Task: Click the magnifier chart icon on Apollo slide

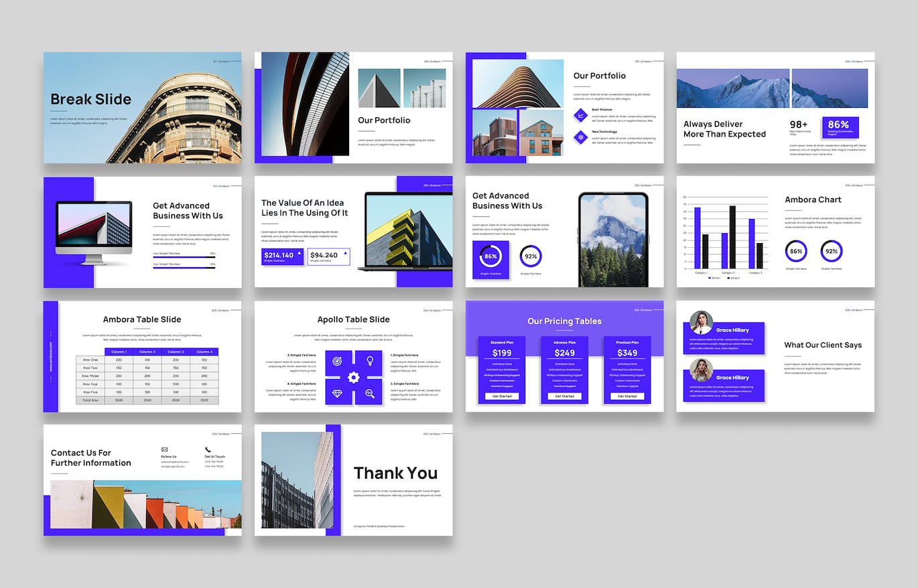Action: coord(369,393)
